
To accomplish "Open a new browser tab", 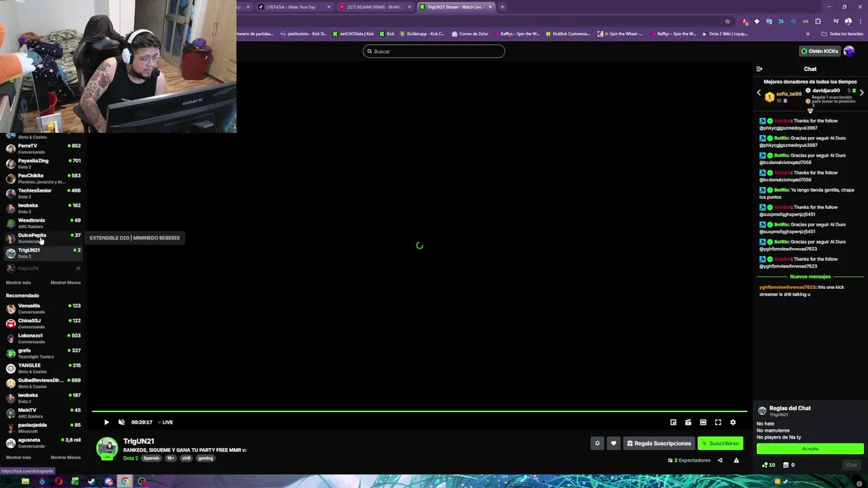I will coord(502,7).
